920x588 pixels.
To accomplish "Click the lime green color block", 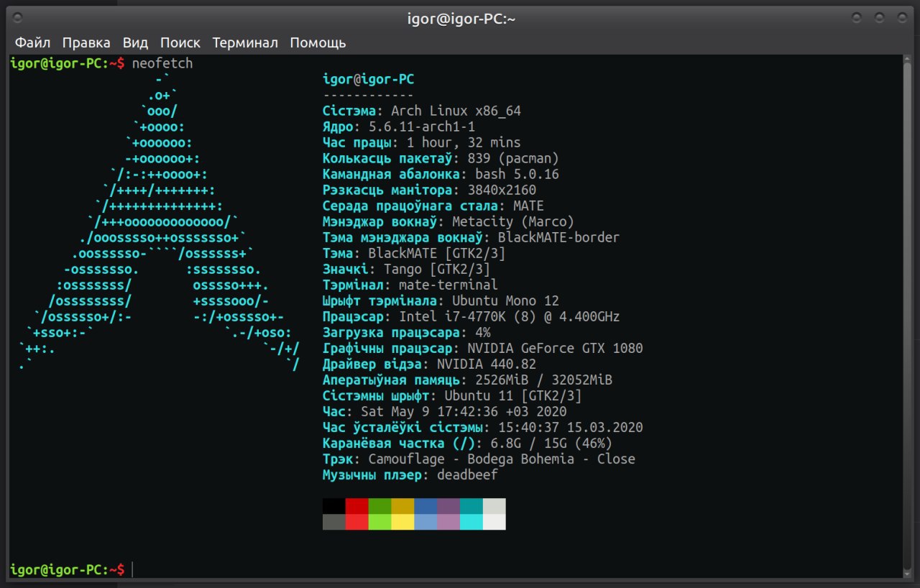I will [380, 522].
